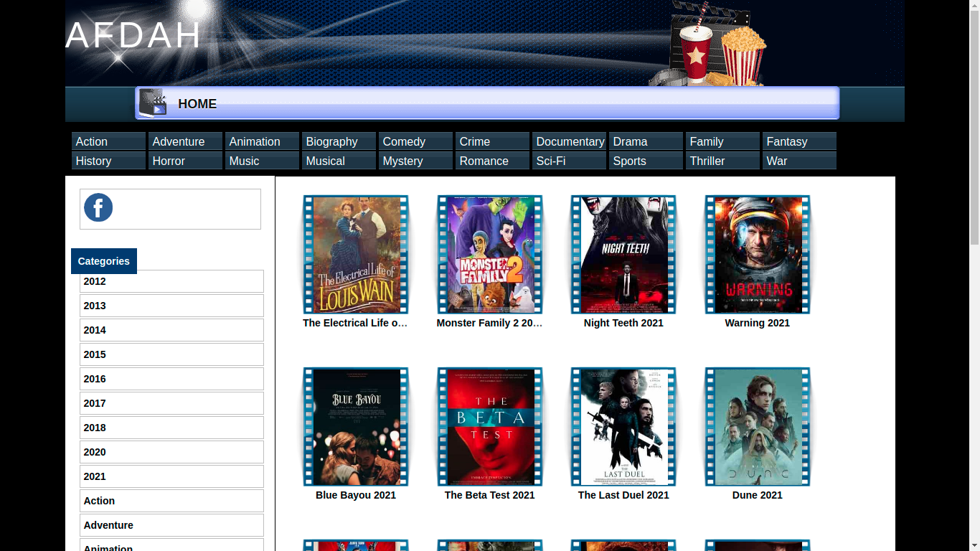Open The Last Duel poster
Image resolution: width=980 pixels, height=551 pixels.
[x=623, y=427]
